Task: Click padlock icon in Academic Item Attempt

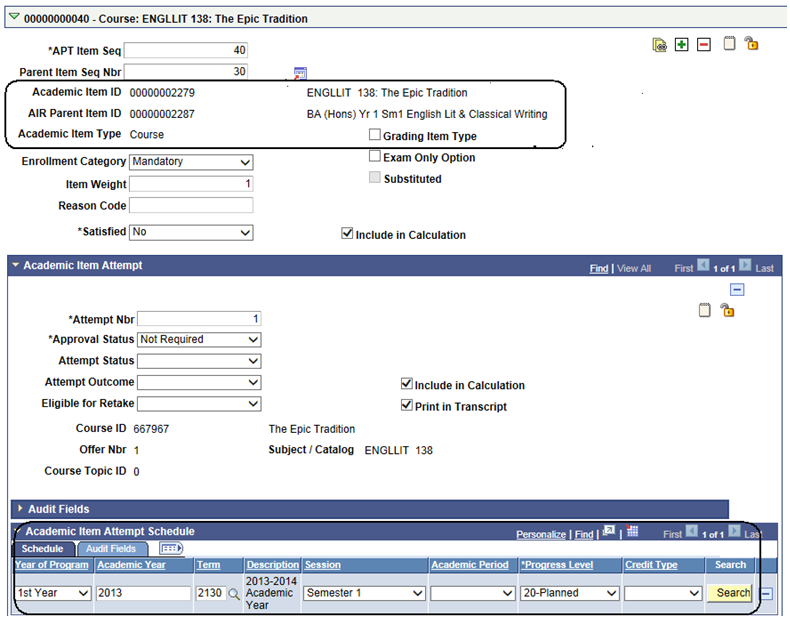Action: 727,310
